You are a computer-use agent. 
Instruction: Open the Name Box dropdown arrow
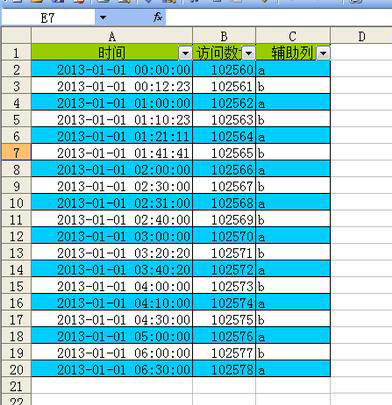click(x=103, y=17)
